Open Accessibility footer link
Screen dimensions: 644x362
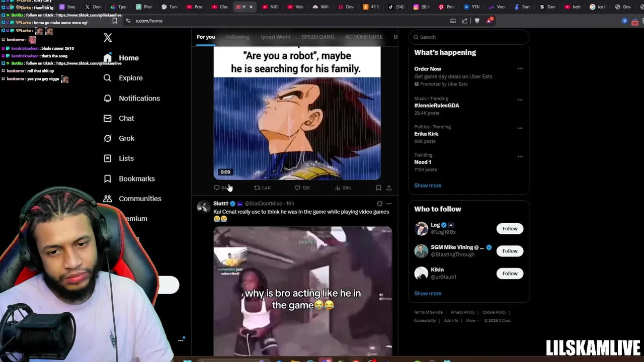click(x=425, y=321)
